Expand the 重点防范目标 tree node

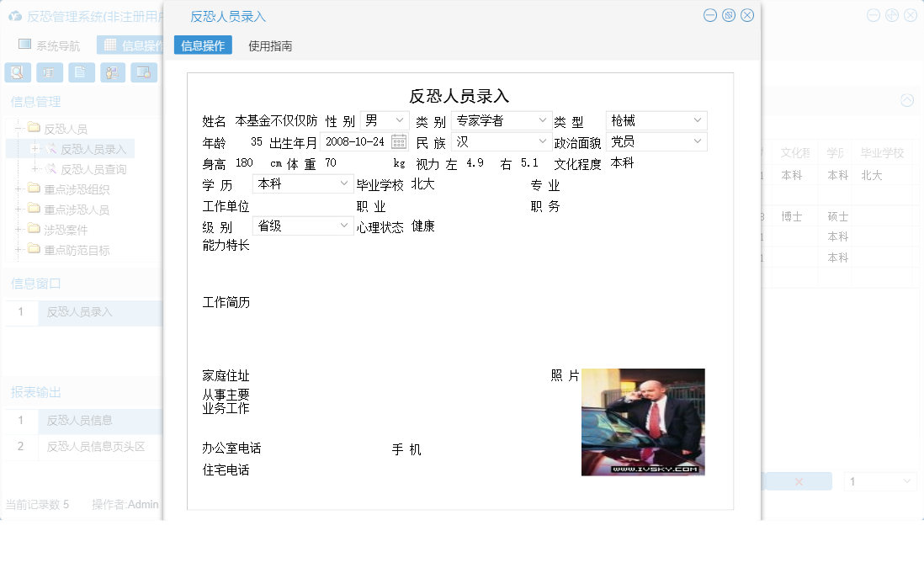(16, 249)
